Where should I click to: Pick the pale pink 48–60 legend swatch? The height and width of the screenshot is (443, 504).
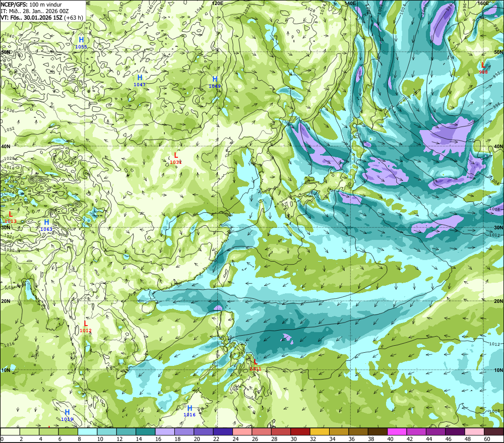click(x=474, y=431)
